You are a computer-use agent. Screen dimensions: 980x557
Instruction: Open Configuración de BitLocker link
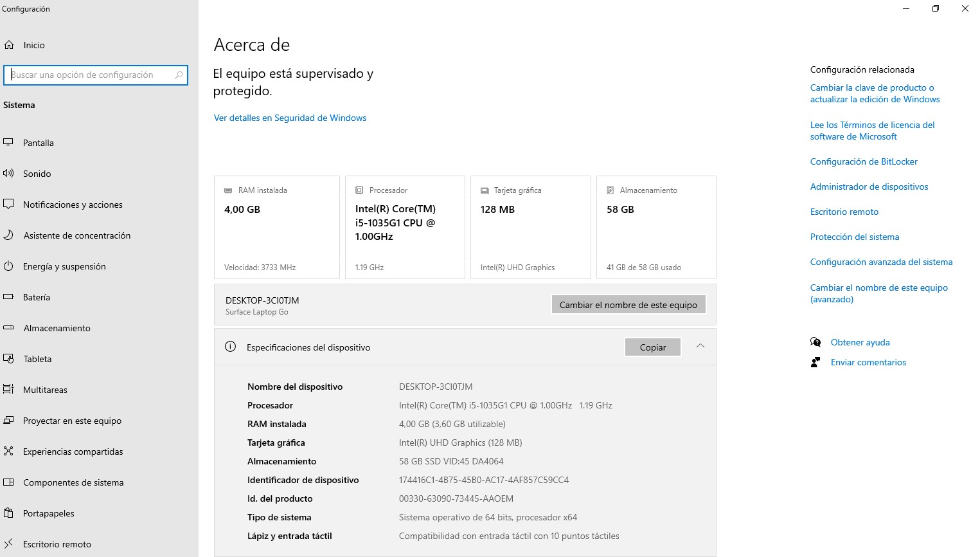[863, 161]
